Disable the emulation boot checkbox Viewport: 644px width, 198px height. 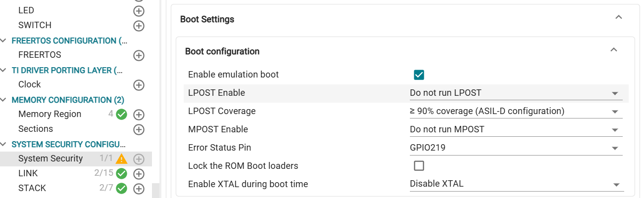click(419, 75)
